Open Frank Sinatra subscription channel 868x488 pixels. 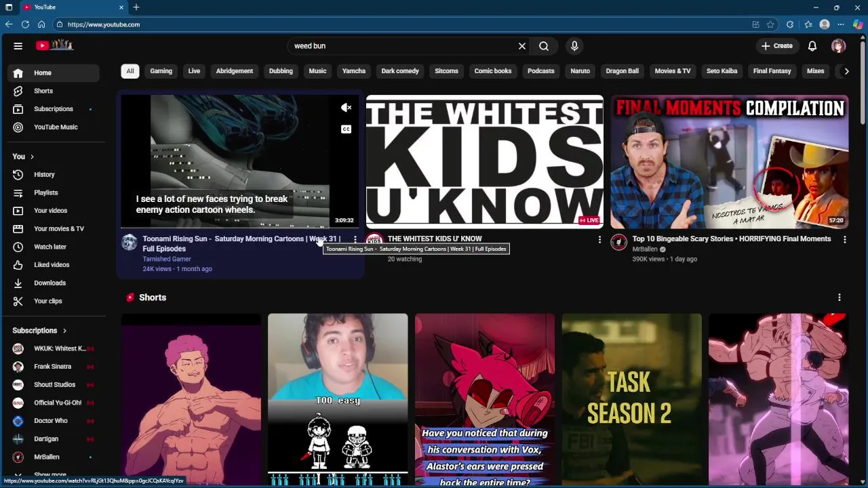click(54, 367)
